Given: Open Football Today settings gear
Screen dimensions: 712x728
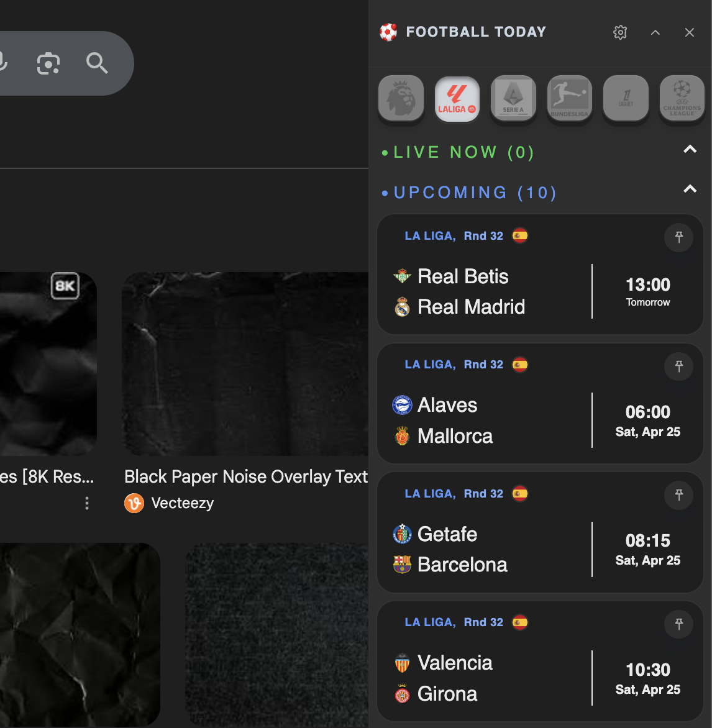Looking at the screenshot, I should click(620, 32).
